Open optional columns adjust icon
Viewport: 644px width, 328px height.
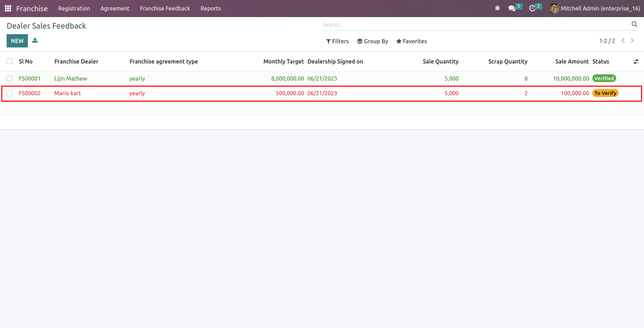[x=636, y=61]
